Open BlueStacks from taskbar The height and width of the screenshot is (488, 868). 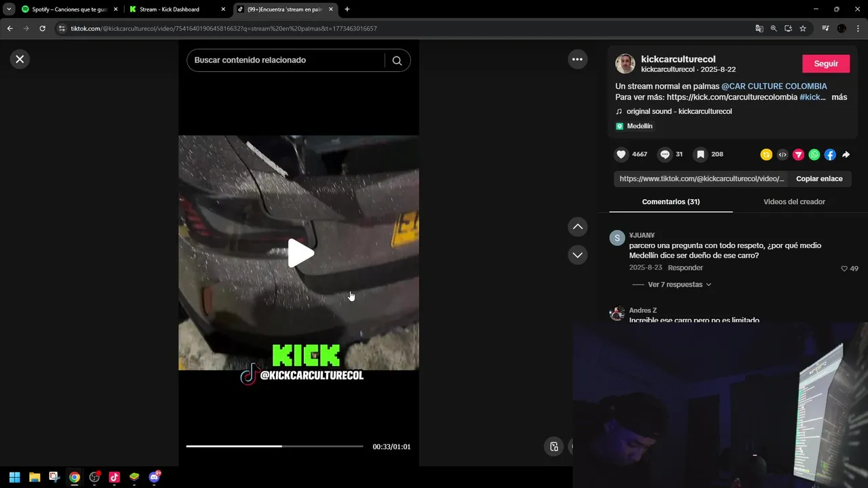pos(134,477)
